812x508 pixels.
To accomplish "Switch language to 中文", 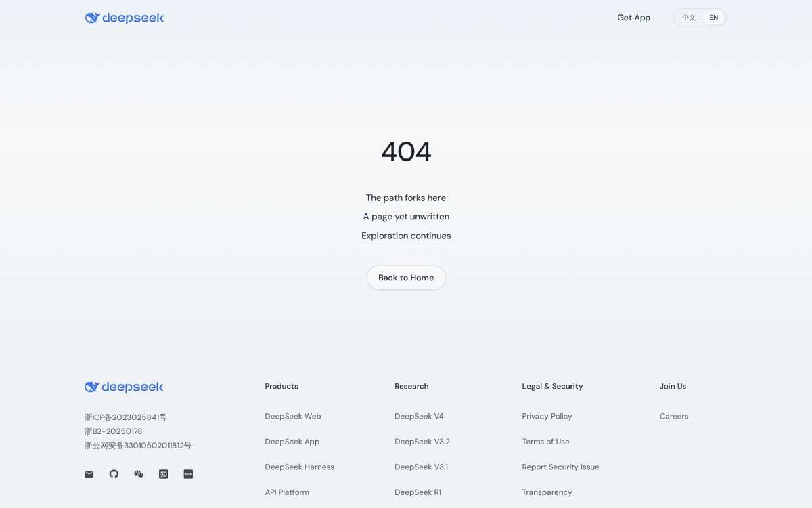I will pos(689,18).
